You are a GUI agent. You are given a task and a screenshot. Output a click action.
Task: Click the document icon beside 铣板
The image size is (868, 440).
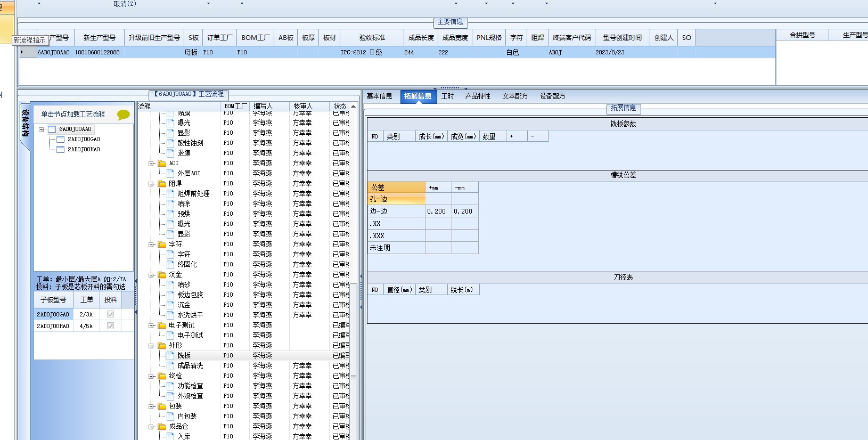pyautogui.click(x=170, y=356)
